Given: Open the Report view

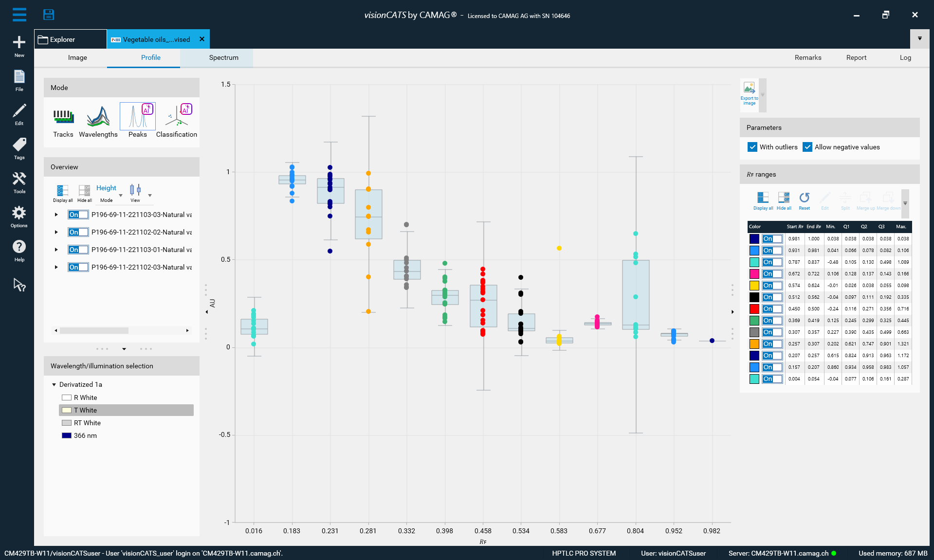Looking at the screenshot, I should 856,57.
